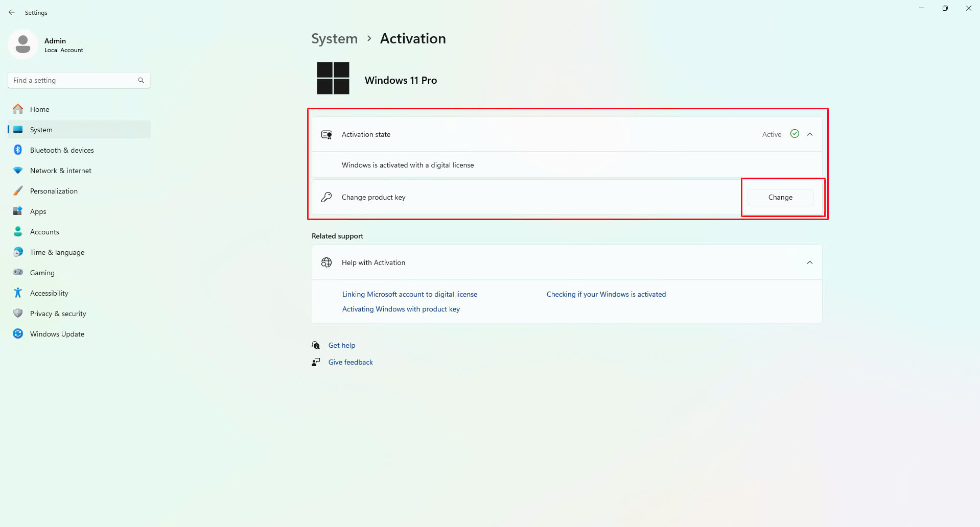Collapse the Help with Activation section
The image size is (980, 527).
(810, 262)
